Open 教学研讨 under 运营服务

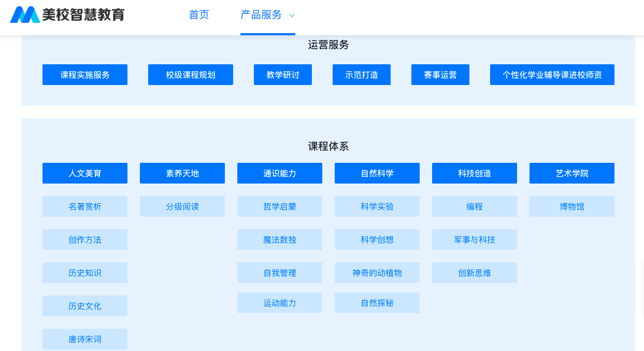pos(282,74)
